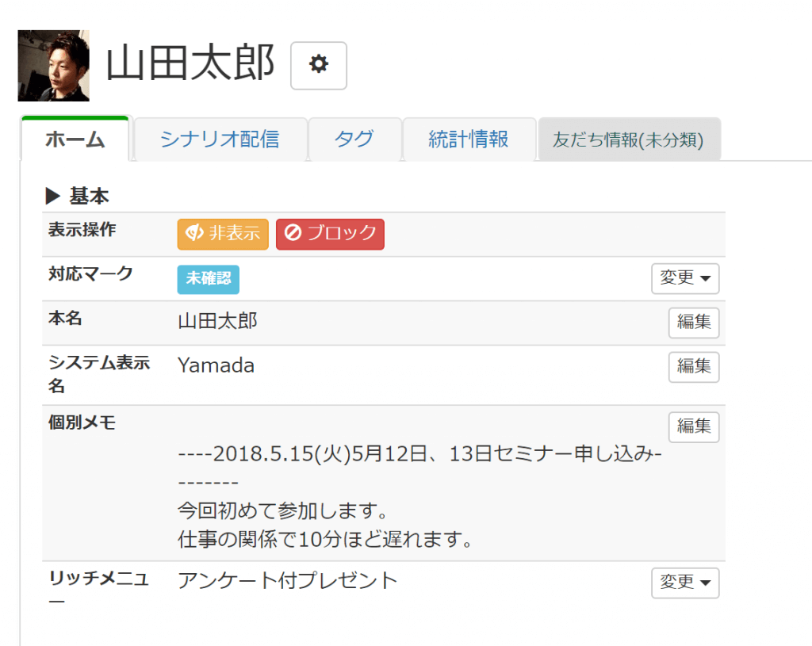Viewport: 812px width, 646px height.
Task: Go to the 統計情報 tab
Action: click(469, 140)
